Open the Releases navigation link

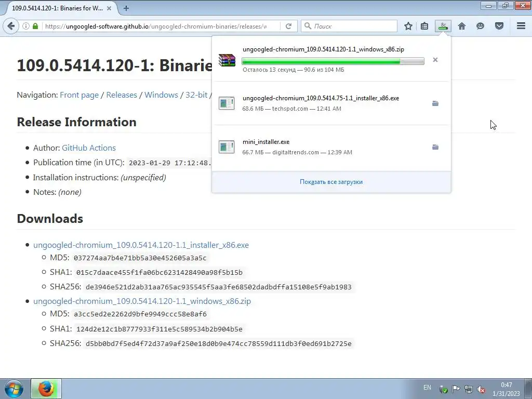(122, 95)
